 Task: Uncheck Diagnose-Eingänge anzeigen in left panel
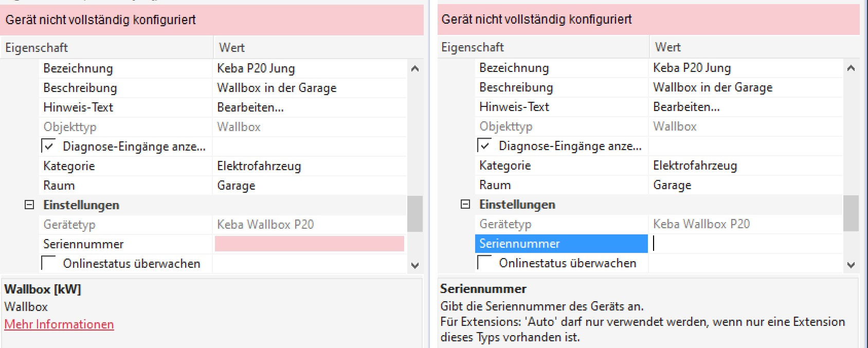(x=48, y=146)
